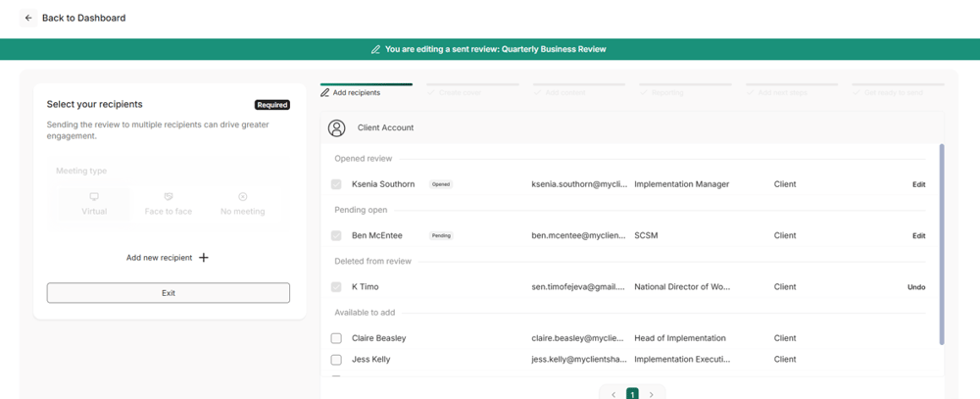The image size is (980, 399).
Task: Click the Virtual monitor icon
Action: click(x=94, y=196)
